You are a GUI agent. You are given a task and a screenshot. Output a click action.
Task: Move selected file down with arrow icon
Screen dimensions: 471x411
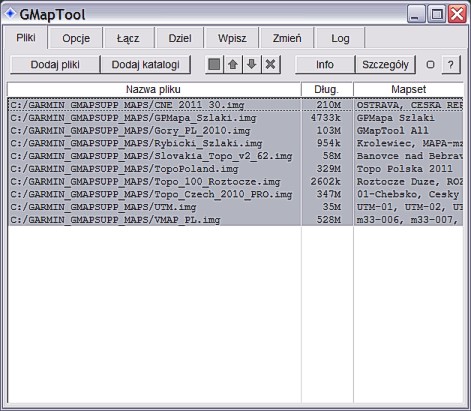point(252,64)
